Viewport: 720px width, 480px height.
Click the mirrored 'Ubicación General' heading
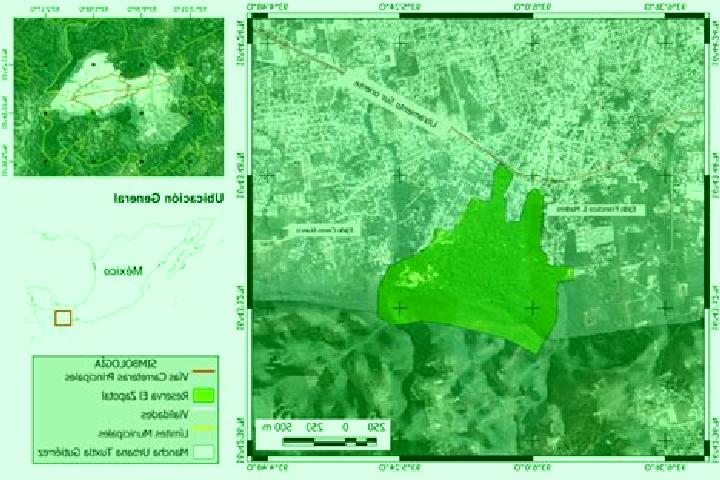pos(169,198)
